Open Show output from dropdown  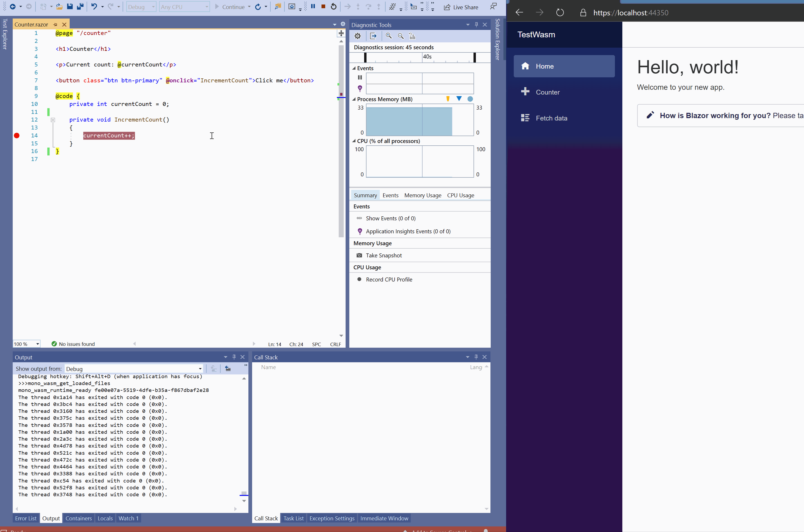click(200, 369)
